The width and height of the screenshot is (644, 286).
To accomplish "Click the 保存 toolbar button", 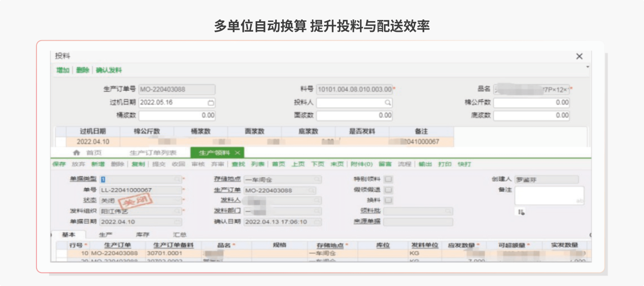I will [x=59, y=164].
